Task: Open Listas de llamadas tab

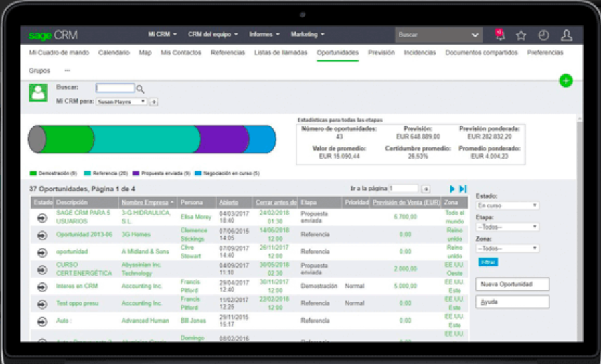Action: tap(280, 52)
